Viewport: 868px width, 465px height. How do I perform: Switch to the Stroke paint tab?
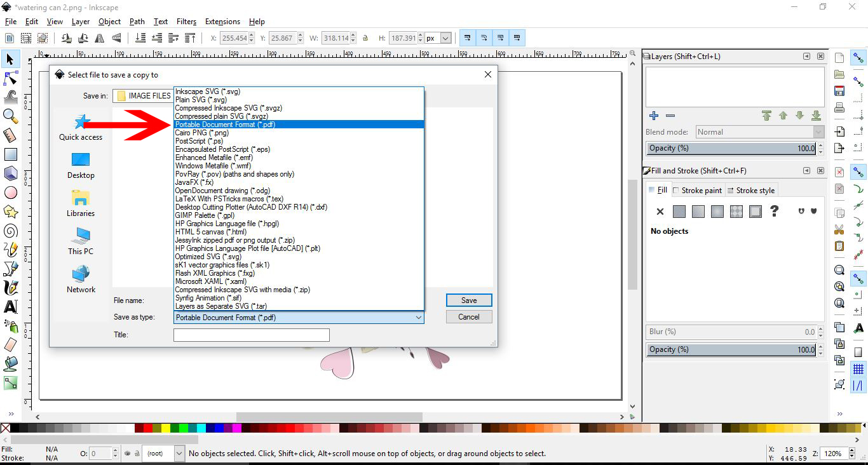[698, 190]
